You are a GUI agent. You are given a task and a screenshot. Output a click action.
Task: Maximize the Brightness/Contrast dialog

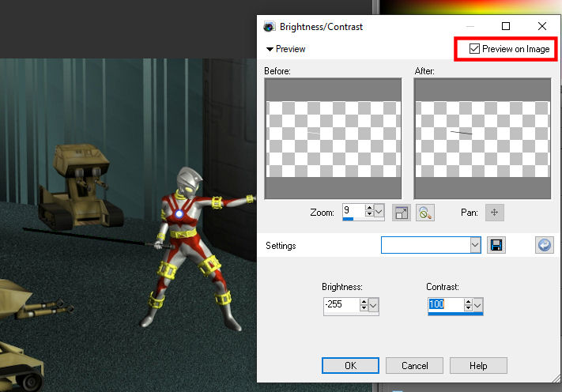(506, 26)
